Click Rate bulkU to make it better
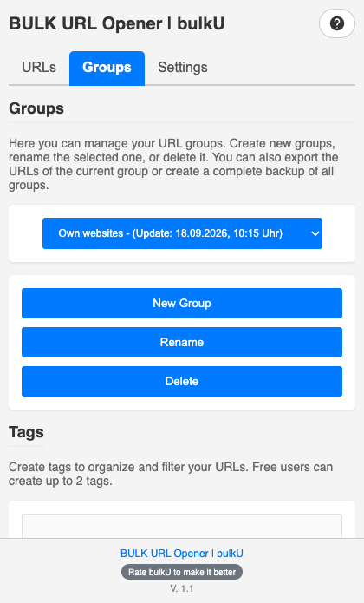The image size is (364, 603). 182,572
